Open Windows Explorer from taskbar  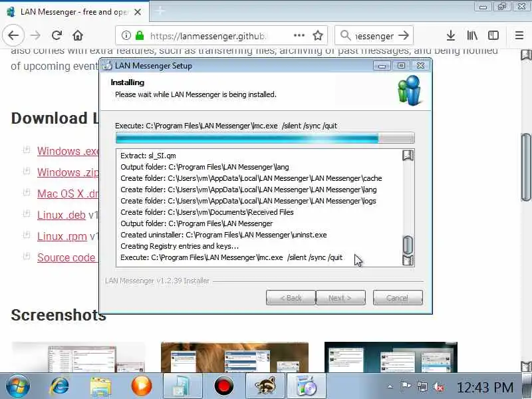(x=100, y=386)
